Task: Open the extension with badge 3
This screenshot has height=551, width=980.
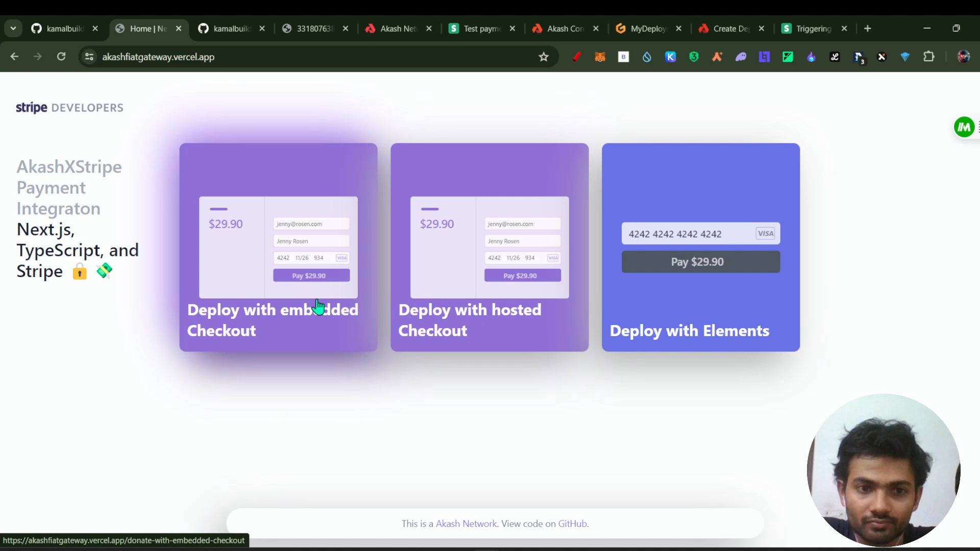Action: pyautogui.click(x=859, y=58)
